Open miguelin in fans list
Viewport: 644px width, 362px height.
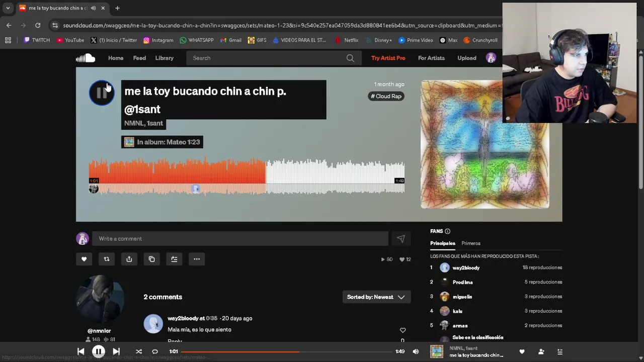coord(462,297)
